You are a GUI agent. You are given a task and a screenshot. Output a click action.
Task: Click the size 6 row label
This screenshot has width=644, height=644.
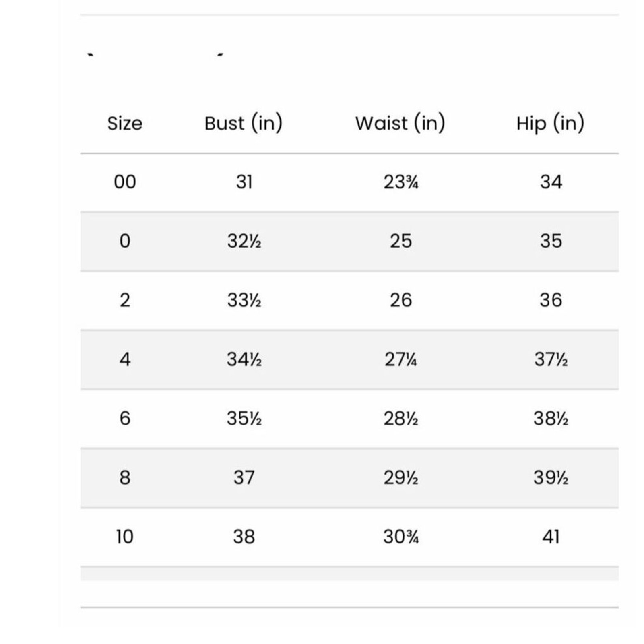coord(125,418)
